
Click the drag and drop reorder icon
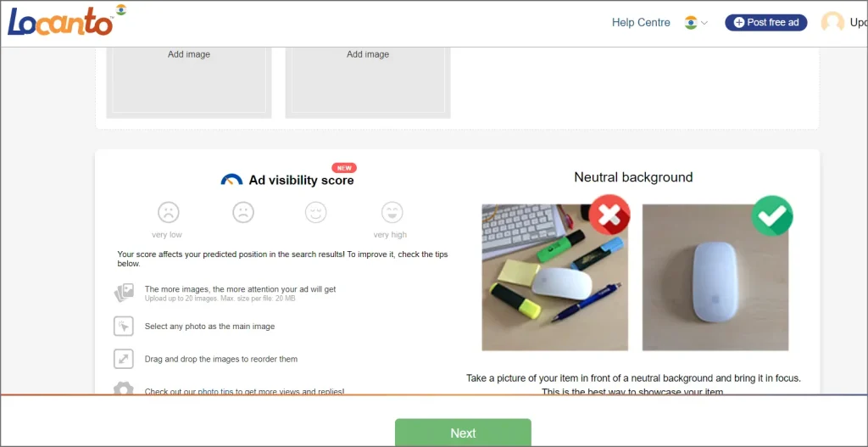(x=124, y=359)
